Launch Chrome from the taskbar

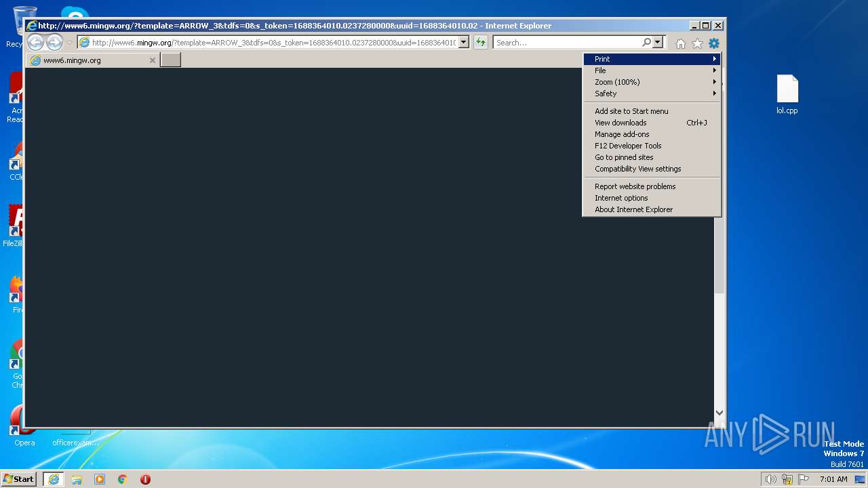[123, 479]
